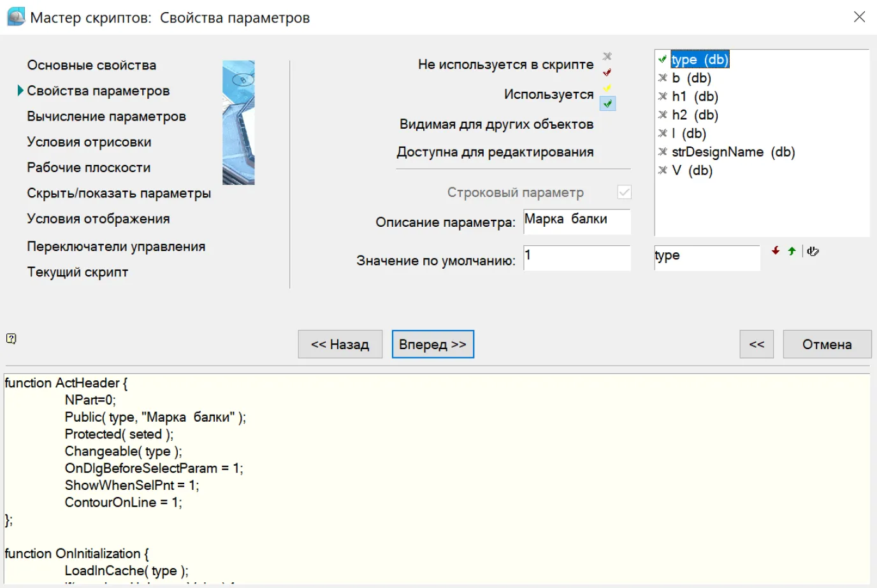Select the 'strDesignName (db)' parameter
The height and width of the screenshot is (588, 877).
coord(733,152)
